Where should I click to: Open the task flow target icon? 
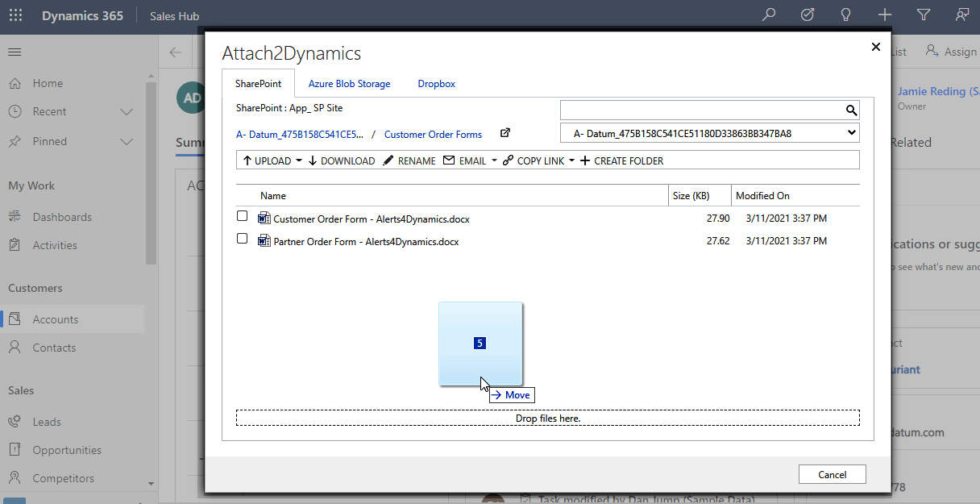point(808,15)
